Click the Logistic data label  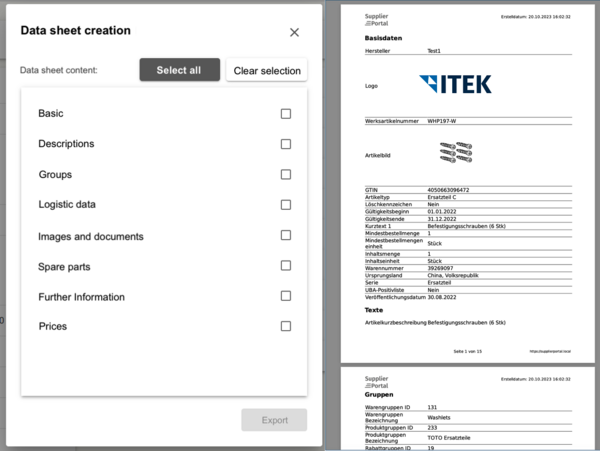tap(67, 205)
